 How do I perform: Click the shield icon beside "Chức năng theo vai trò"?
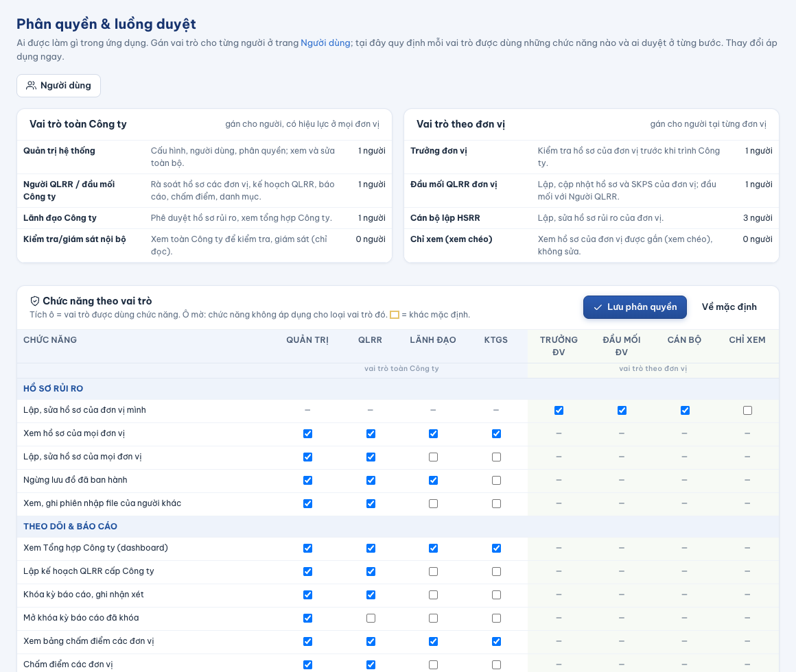point(34,301)
